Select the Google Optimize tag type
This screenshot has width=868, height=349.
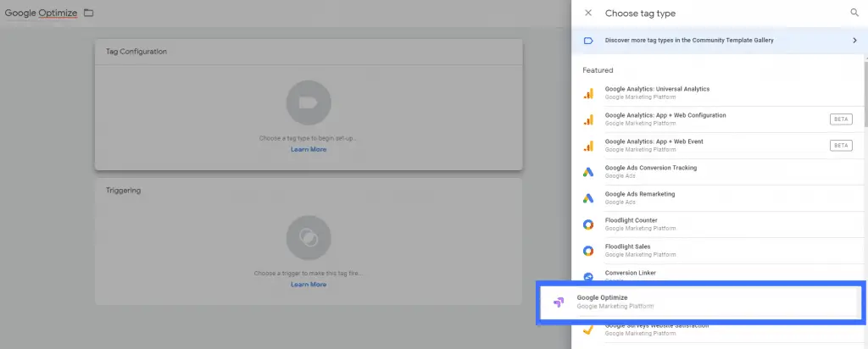point(701,302)
